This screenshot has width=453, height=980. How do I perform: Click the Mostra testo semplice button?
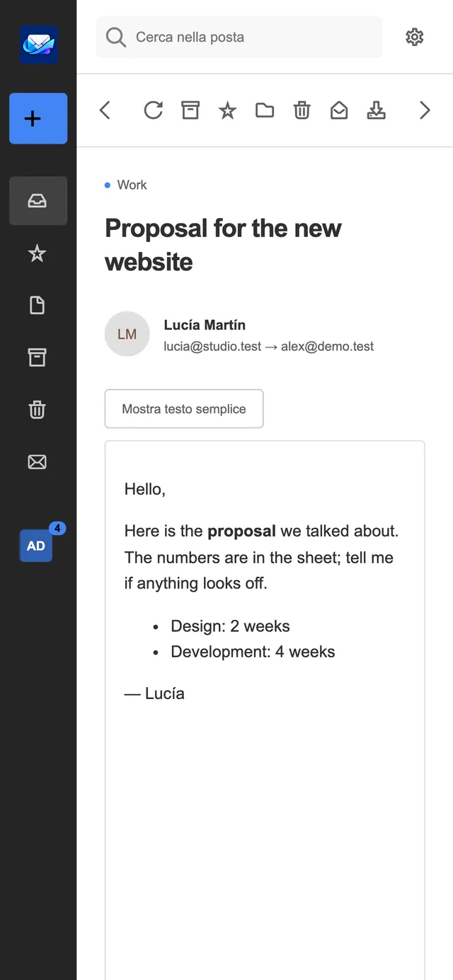[184, 409]
